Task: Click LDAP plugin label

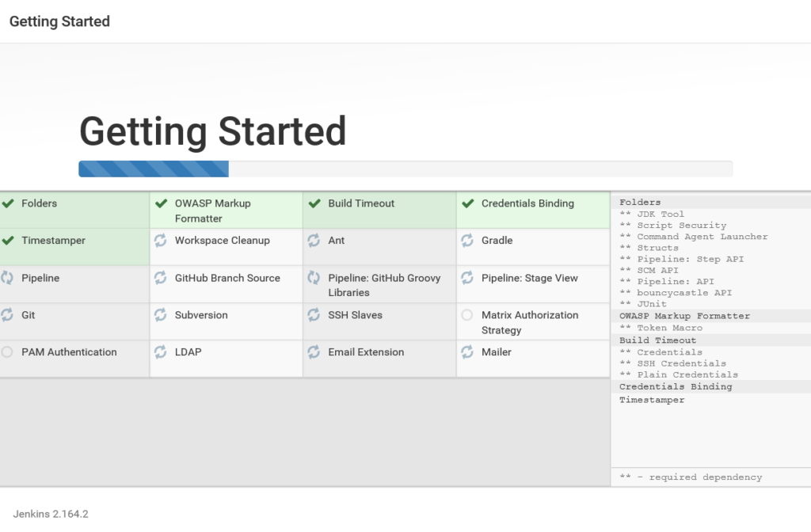Action: pyautogui.click(x=188, y=352)
